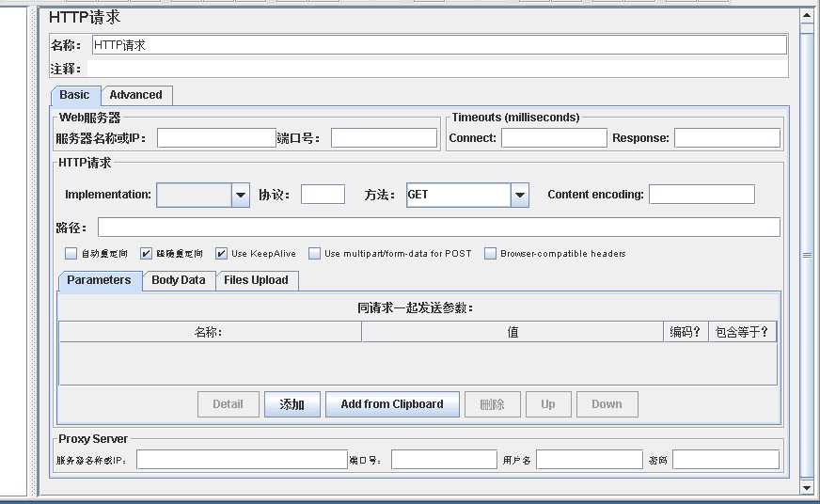Open the Body Data tab
Viewport: 820px width, 504px height.
178,280
